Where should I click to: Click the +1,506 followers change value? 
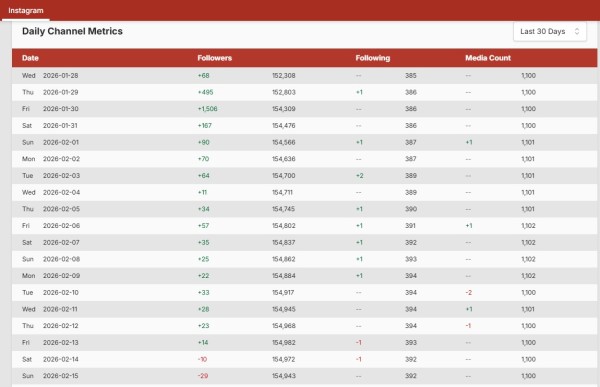207,109
